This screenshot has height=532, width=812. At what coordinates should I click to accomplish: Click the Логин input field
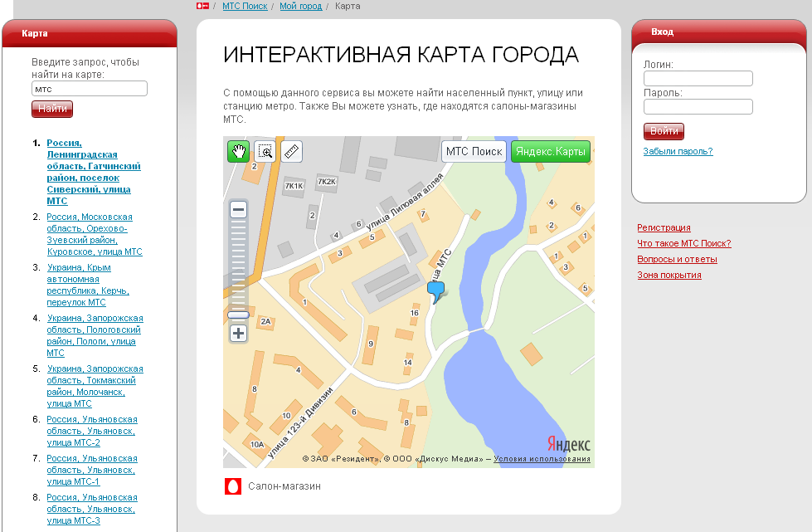pos(698,78)
